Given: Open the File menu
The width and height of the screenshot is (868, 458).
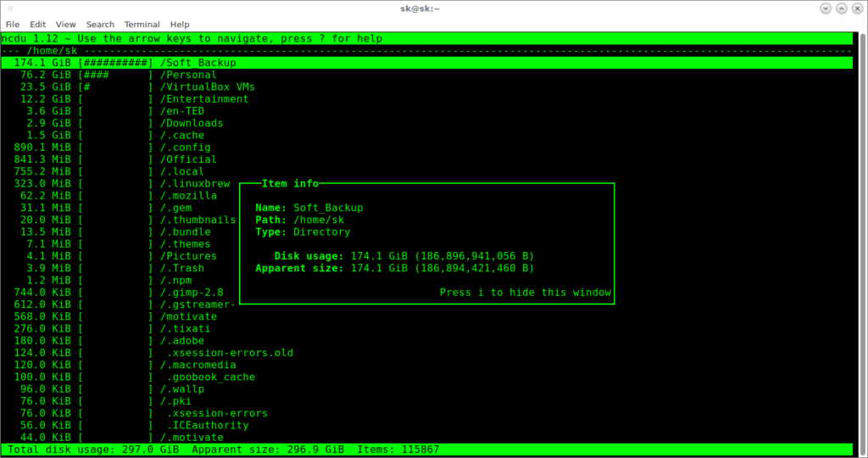Looking at the screenshot, I should [x=13, y=25].
